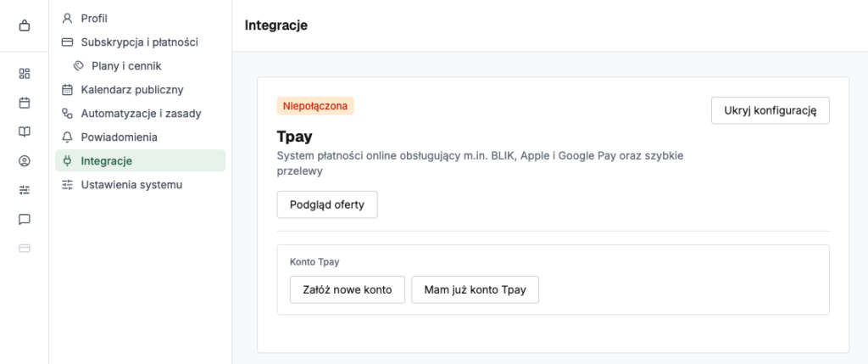
Task: Click the workflow icon beside Automatyzacje i zasady
Action: tap(68, 114)
